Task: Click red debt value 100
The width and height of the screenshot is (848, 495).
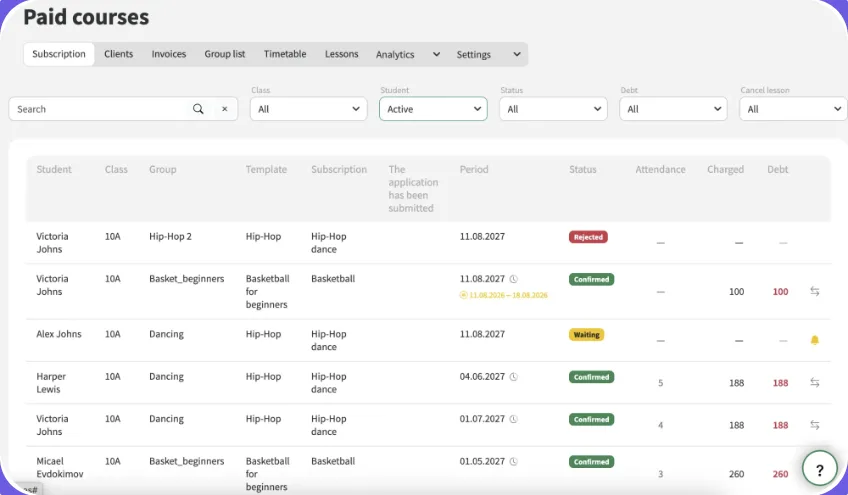Action: pos(780,292)
